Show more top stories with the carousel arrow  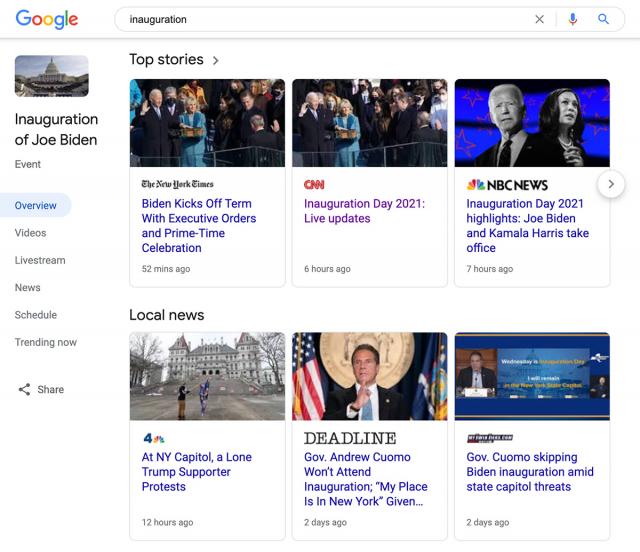click(611, 184)
